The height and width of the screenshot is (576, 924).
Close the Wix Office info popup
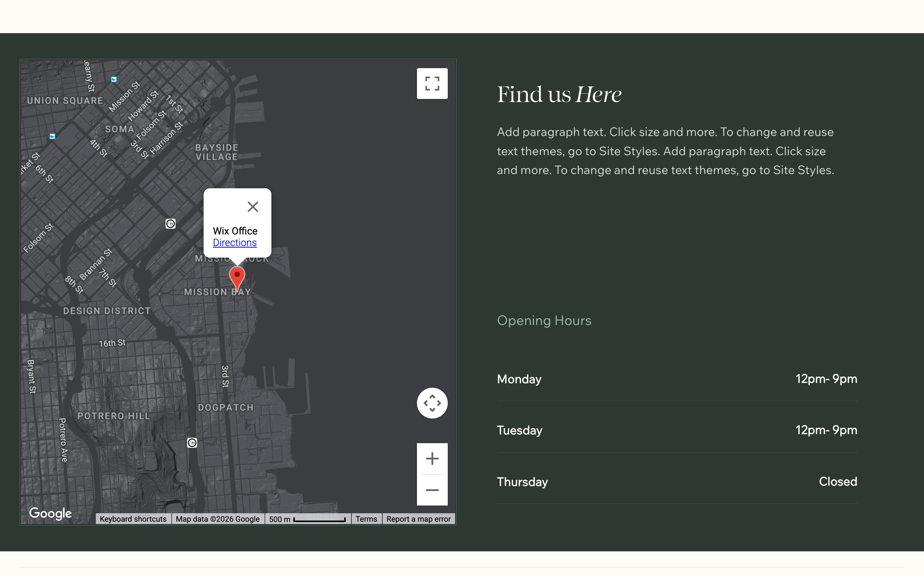coord(253,207)
